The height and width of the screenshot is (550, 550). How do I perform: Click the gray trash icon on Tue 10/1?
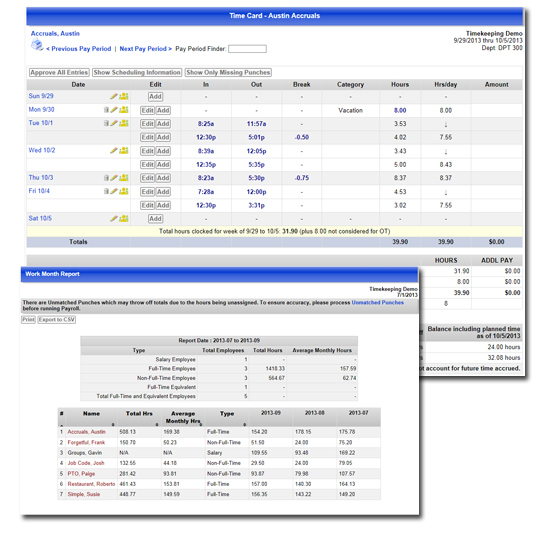pos(106,123)
